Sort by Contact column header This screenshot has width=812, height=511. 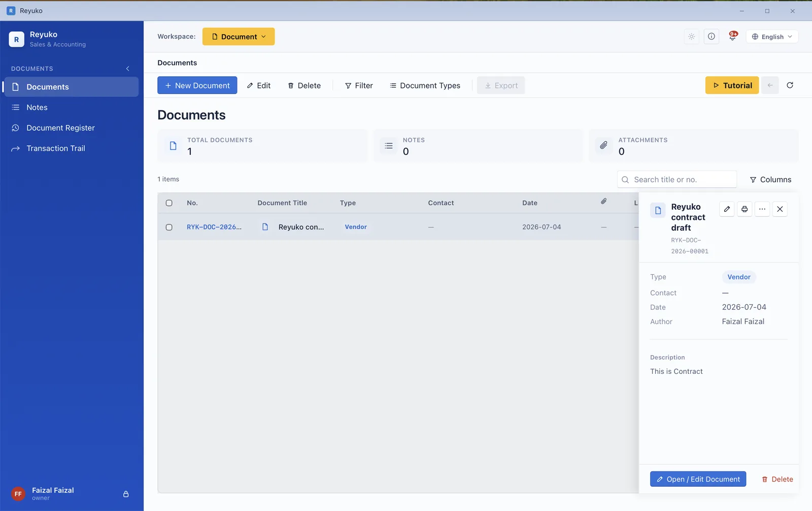click(x=441, y=203)
